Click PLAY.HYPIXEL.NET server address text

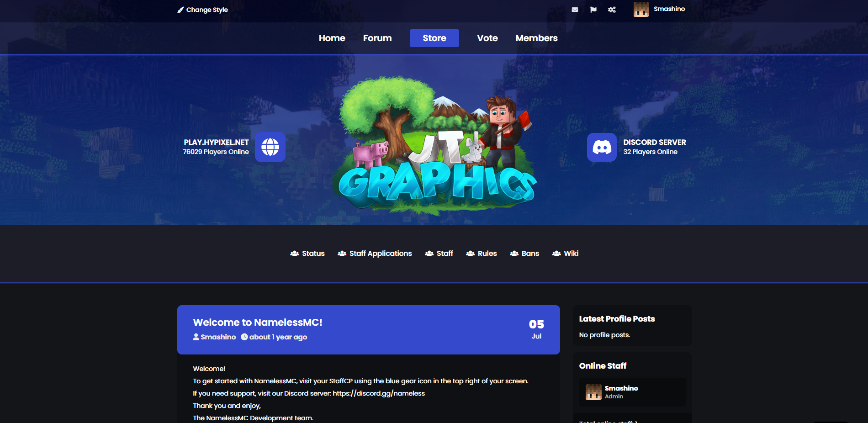(x=216, y=142)
